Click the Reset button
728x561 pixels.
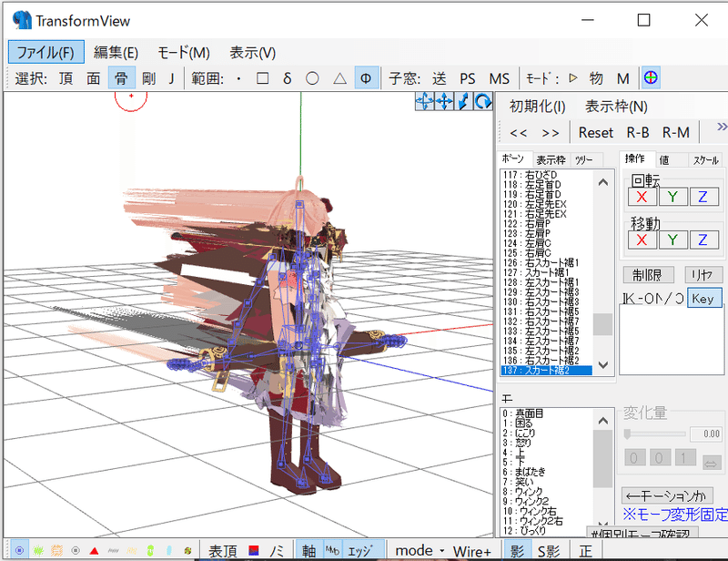(596, 133)
